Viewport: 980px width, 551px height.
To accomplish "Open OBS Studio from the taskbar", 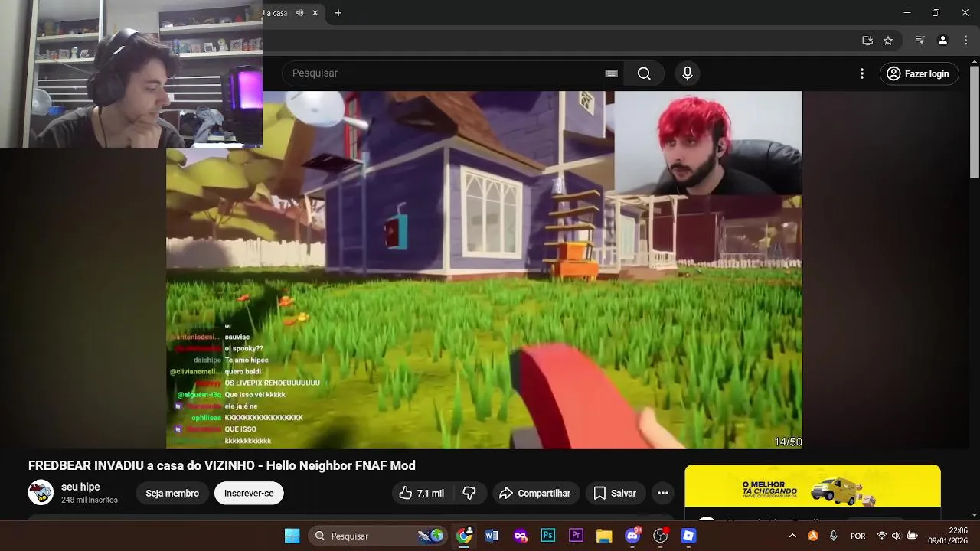I will [x=661, y=536].
